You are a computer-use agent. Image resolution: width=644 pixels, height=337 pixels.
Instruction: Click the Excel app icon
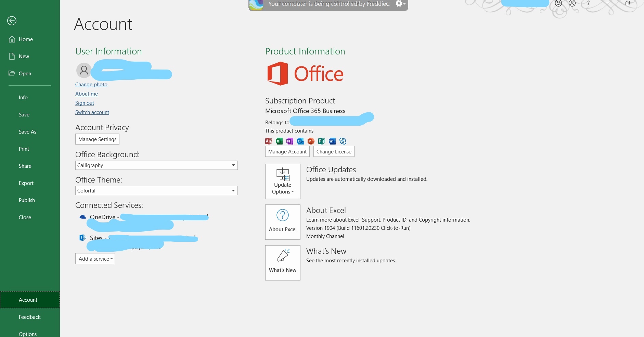tap(279, 141)
